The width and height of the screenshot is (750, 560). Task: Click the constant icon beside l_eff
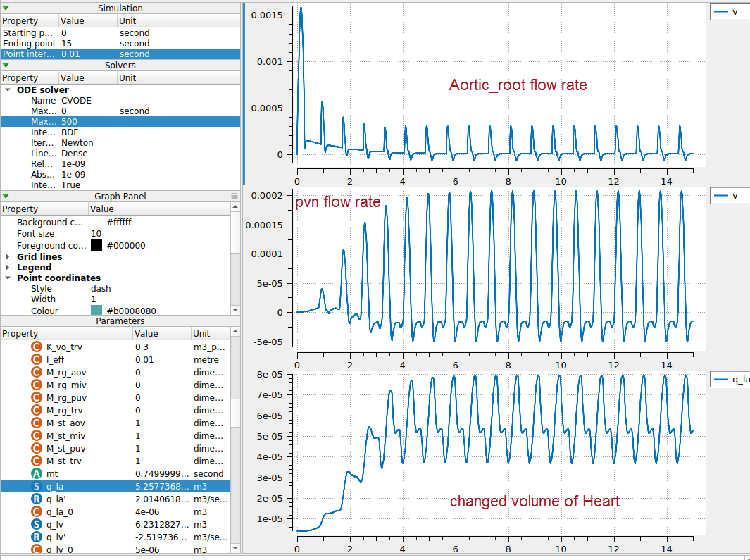point(37,359)
